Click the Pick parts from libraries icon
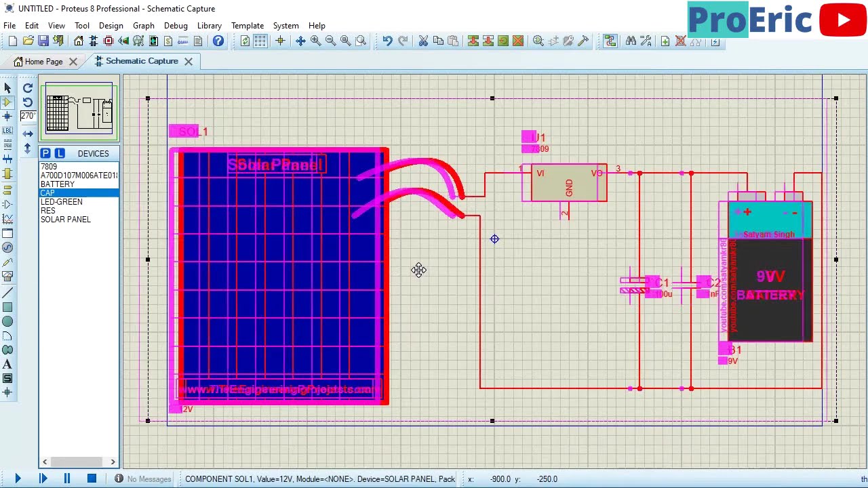The image size is (868, 488). (x=538, y=41)
